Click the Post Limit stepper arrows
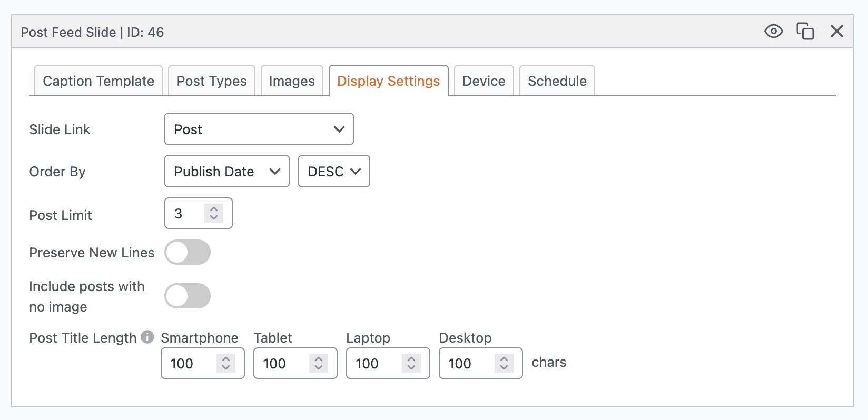 coord(214,213)
